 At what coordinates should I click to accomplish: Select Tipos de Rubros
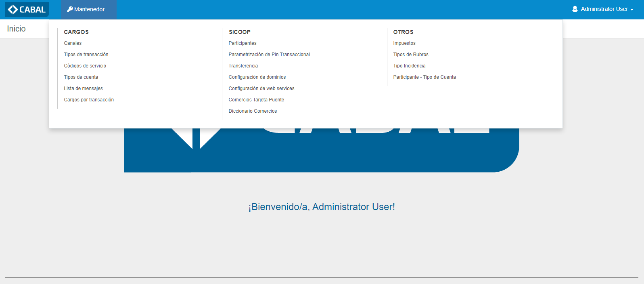[411, 55]
